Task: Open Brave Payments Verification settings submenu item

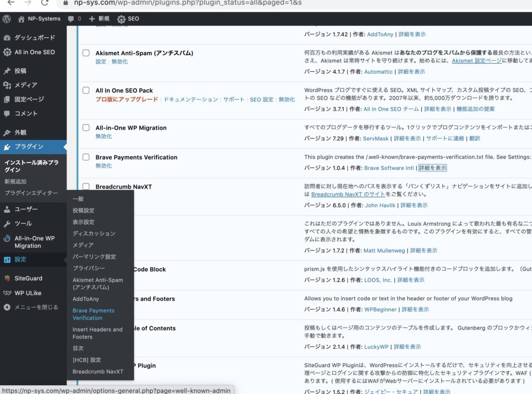Action: (x=94, y=314)
